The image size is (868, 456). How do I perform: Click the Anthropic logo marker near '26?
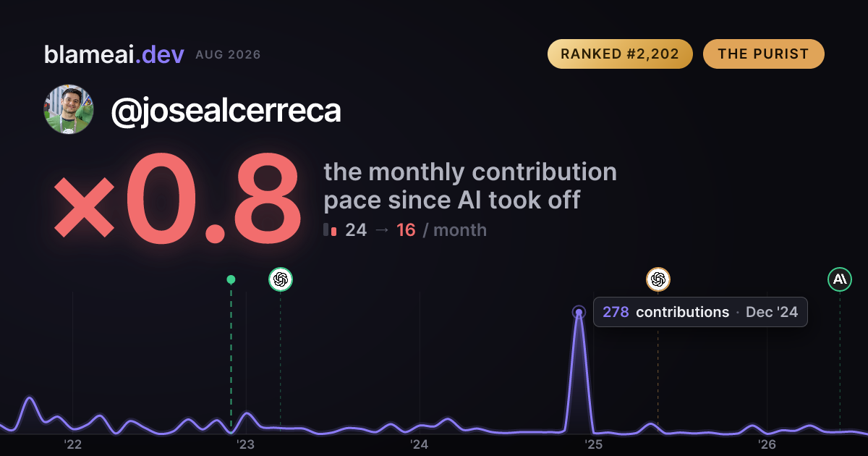pyautogui.click(x=840, y=279)
